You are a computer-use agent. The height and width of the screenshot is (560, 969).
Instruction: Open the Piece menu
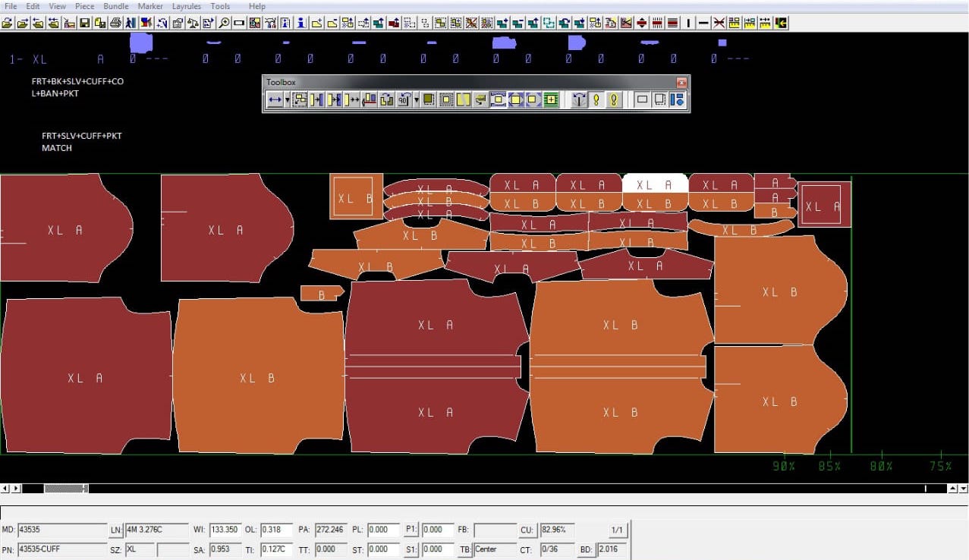click(84, 6)
